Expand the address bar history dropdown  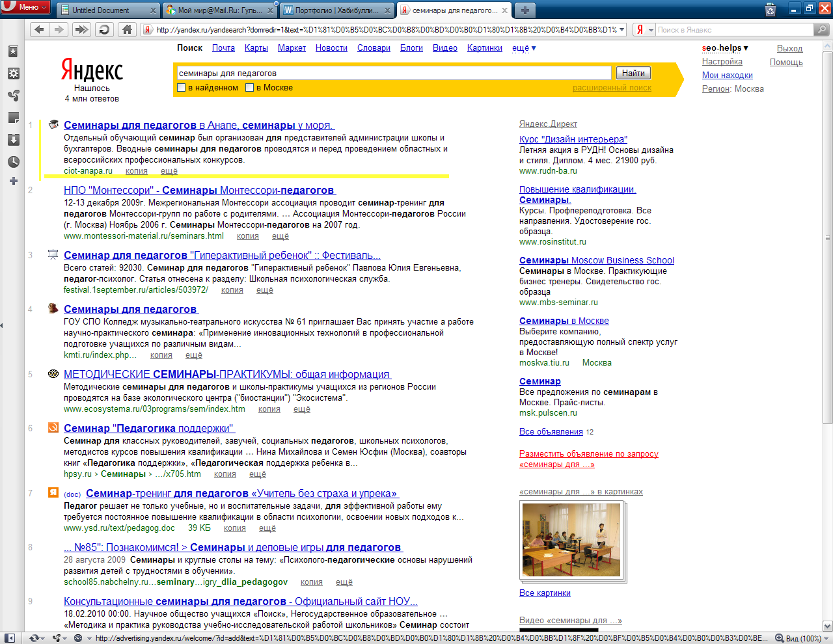[x=622, y=29]
